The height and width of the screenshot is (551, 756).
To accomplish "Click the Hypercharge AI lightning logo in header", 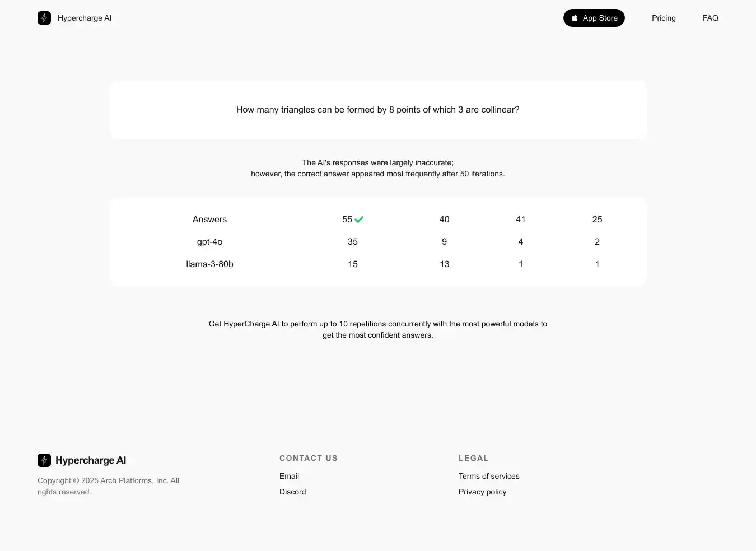I will click(44, 18).
